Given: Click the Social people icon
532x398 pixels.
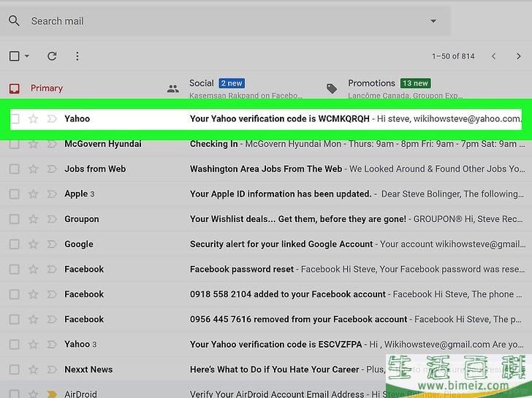Looking at the screenshot, I should (173, 89).
